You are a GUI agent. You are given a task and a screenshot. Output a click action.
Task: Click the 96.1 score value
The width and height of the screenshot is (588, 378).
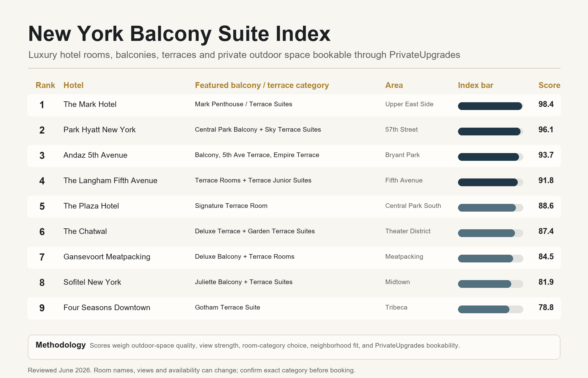pyautogui.click(x=546, y=130)
